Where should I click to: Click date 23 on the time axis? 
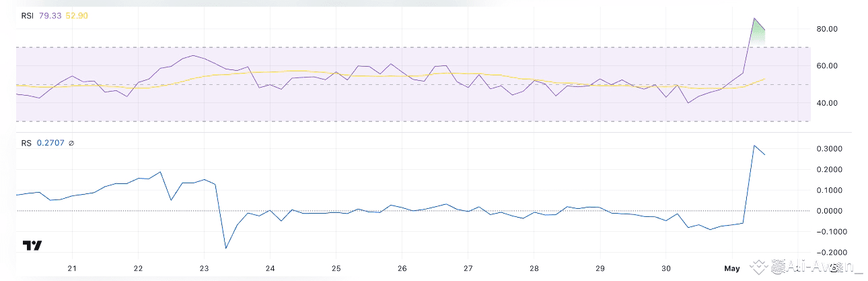coord(204,268)
